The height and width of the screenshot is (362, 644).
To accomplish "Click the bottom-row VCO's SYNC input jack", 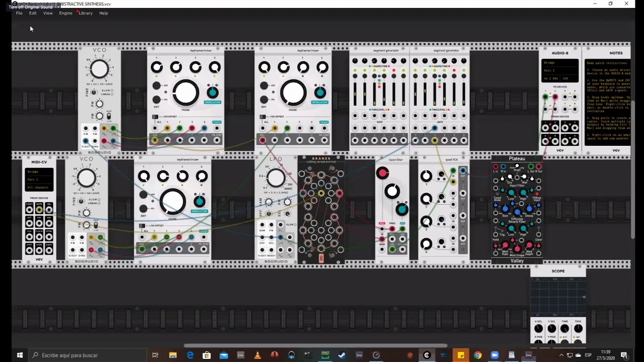I will click(x=82, y=250).
